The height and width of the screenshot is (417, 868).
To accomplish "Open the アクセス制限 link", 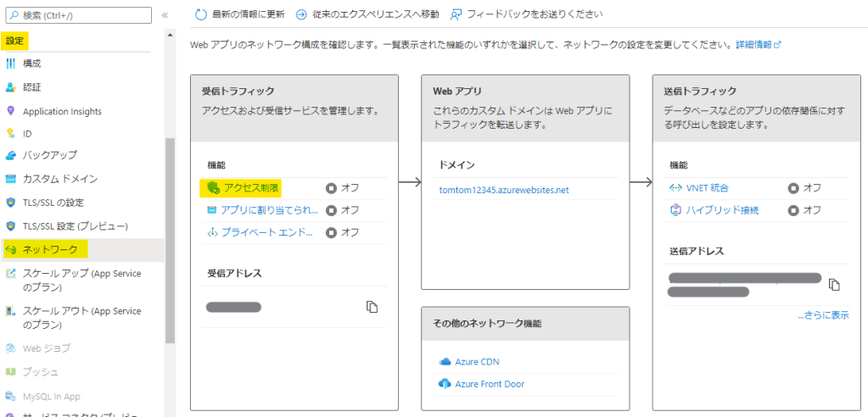I will pos(252,187).
